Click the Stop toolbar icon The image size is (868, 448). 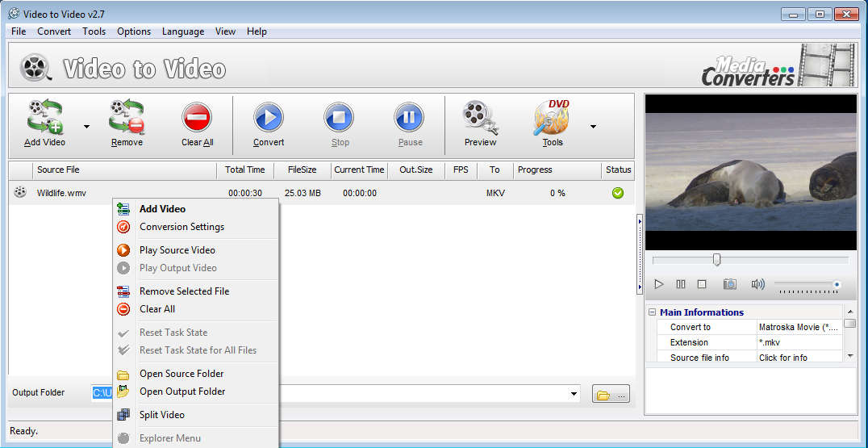(339, 117)
